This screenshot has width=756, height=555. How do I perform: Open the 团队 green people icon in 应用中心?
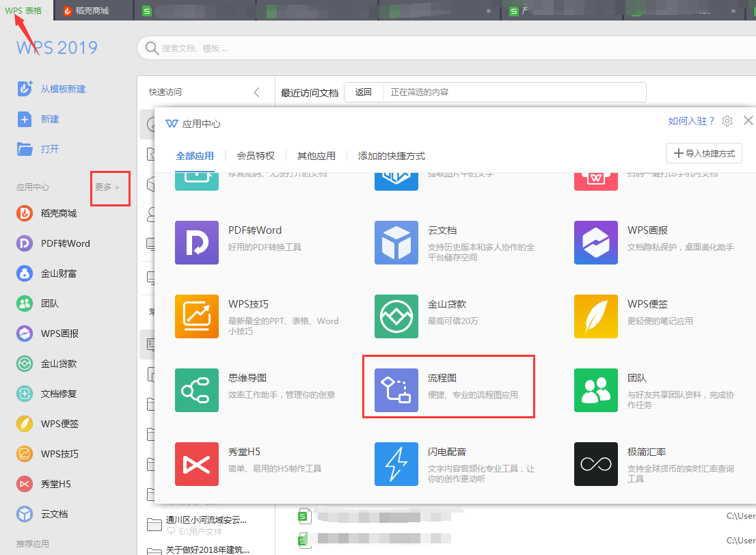pos(596,390)
